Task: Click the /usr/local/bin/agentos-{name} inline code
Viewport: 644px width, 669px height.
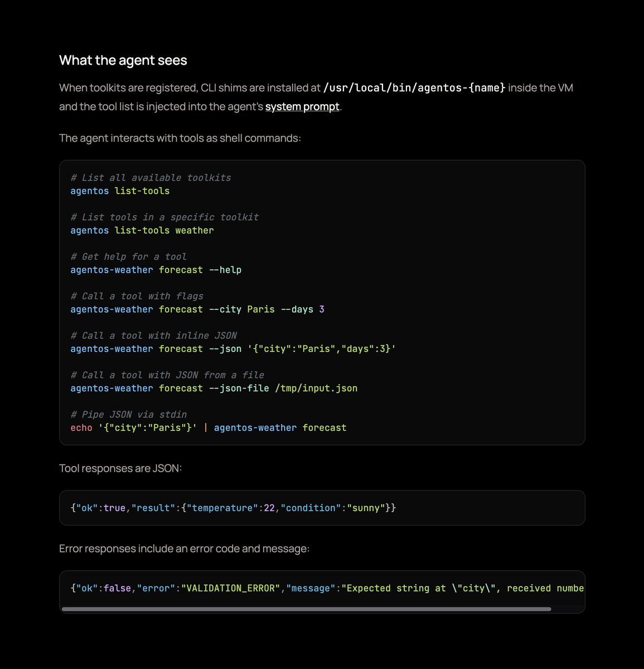Action: coord(414,88)
